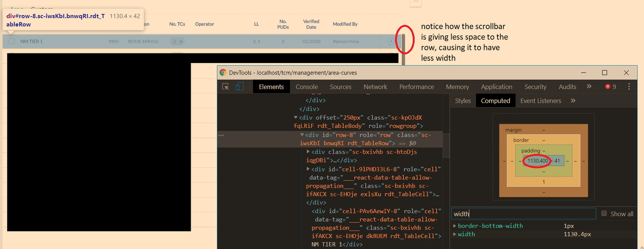Click the filter field containing 'width'

point(523,214)
